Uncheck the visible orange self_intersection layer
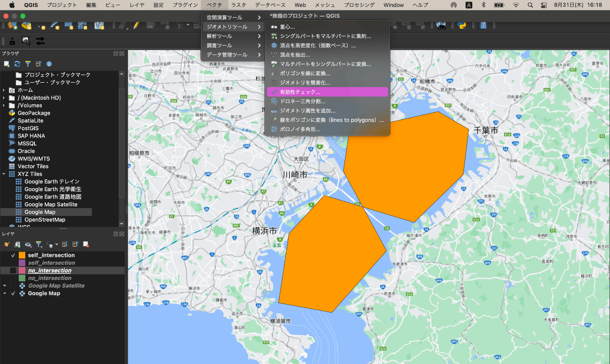 click(13, 255)
